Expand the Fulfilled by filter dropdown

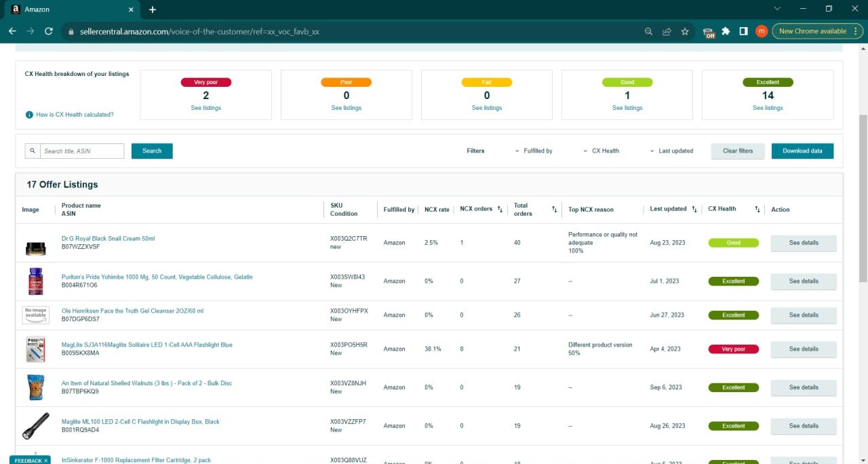(534, 151)
